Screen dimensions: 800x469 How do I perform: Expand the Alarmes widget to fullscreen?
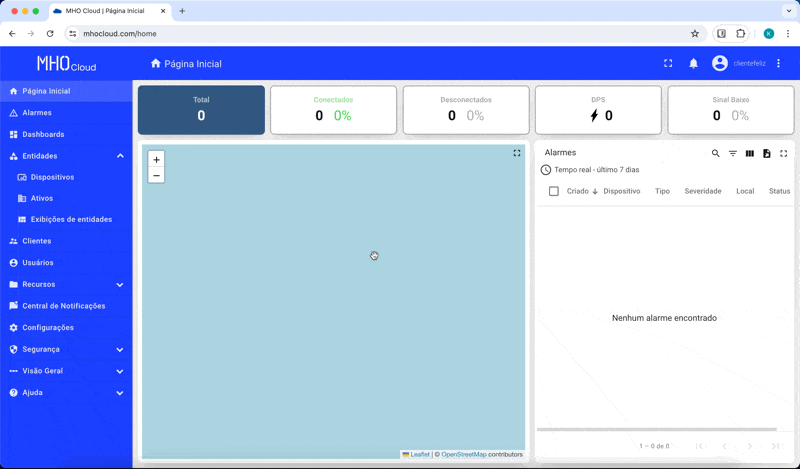point(783,153)
